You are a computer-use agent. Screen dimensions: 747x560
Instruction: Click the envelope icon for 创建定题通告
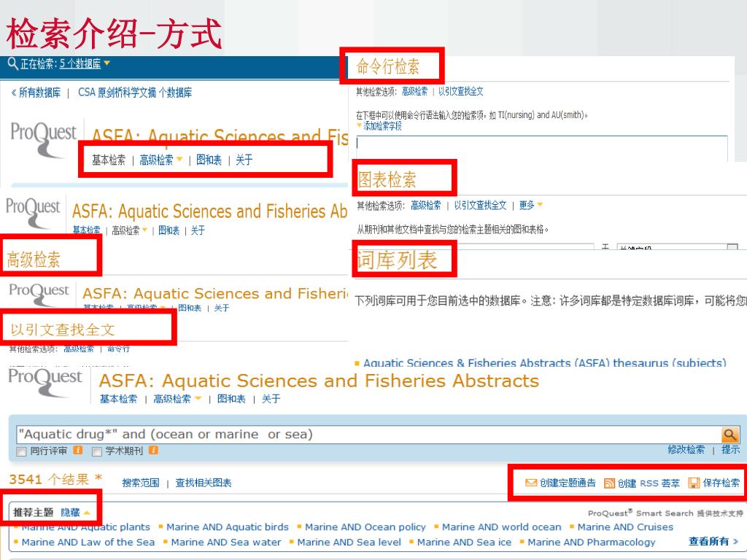click(x=531, y=483)
